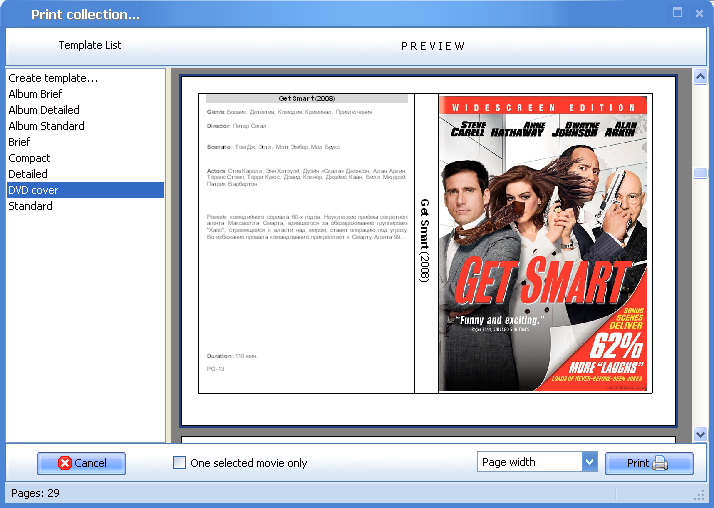This screenshot has width=714, height=508.
Task: Select the Compact template
Action: pyautogui.click(x=85, y=158)
